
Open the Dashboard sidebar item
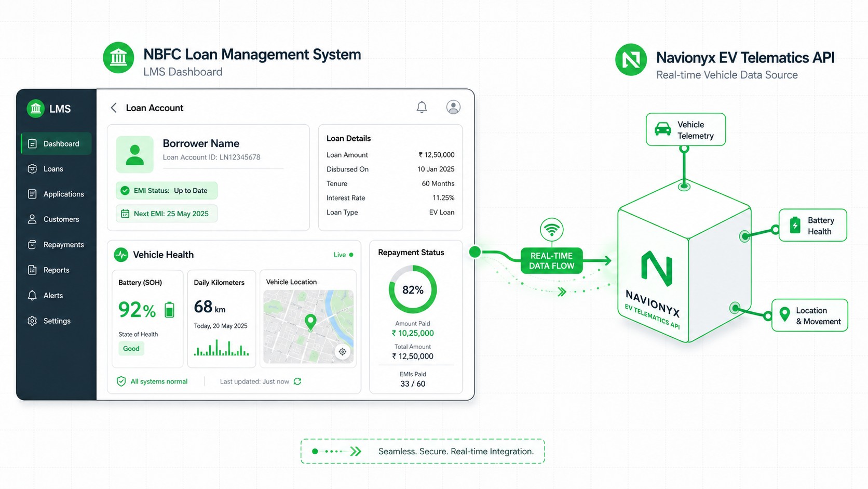click(56, 143)
